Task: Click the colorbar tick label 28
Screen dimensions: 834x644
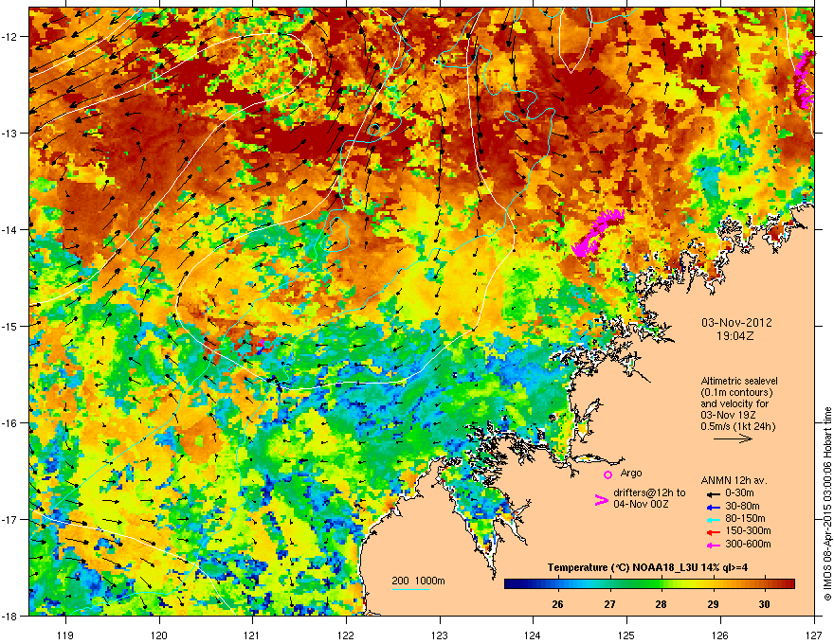Action: (x=661, y=604)
